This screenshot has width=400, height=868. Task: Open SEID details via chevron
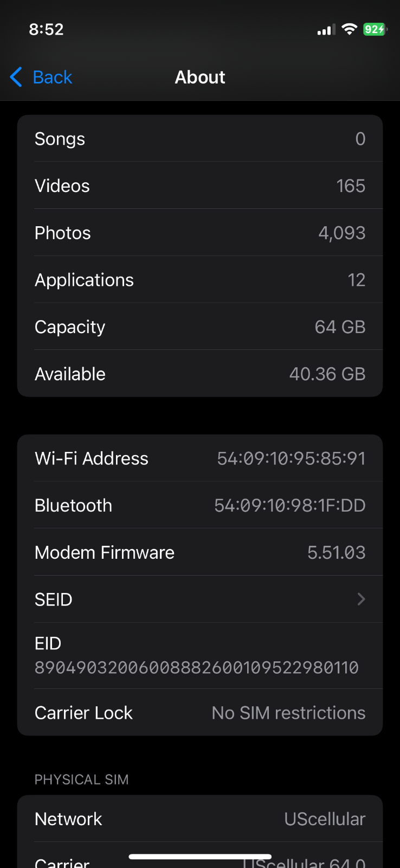pos(361,599)
